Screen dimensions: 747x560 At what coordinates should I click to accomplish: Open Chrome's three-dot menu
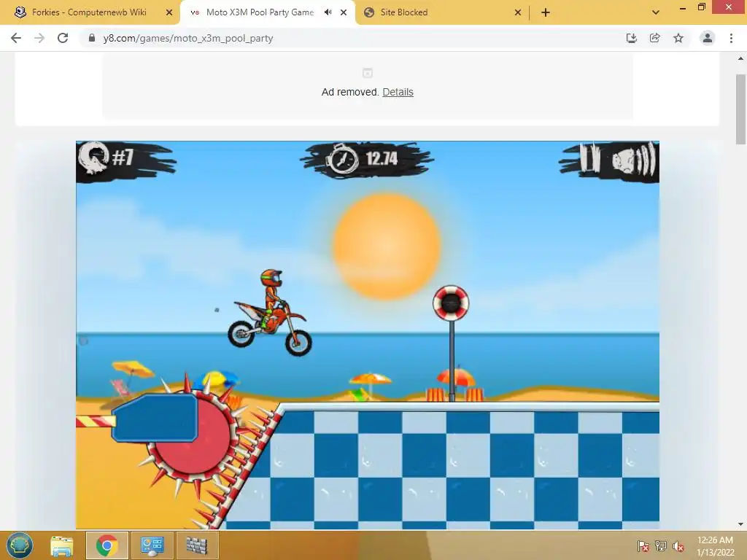click(731, 38)
